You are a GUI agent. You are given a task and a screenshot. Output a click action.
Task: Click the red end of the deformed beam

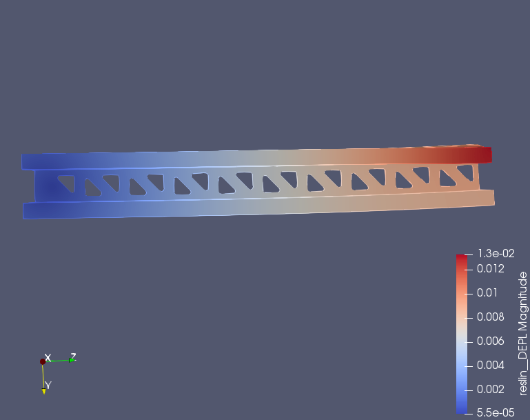pyautogui.click(x=480, y=155)
